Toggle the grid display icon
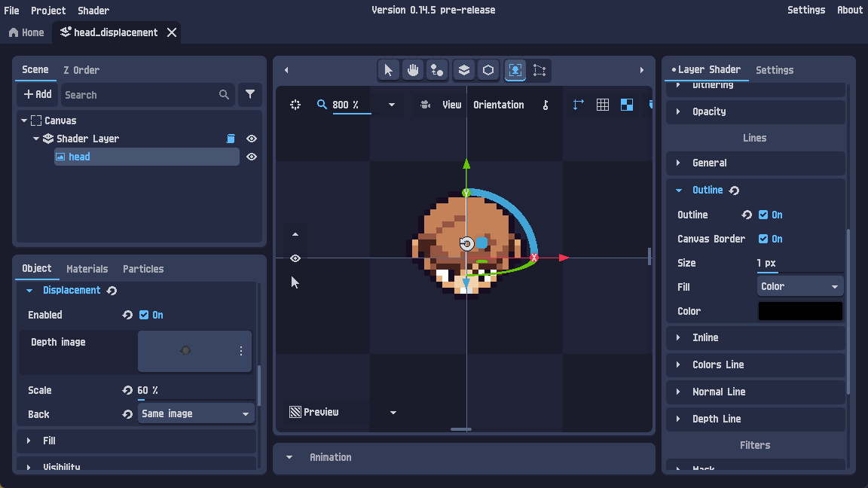Image resolution: width=868 pixels, height=488 pixels. [603, 104]
